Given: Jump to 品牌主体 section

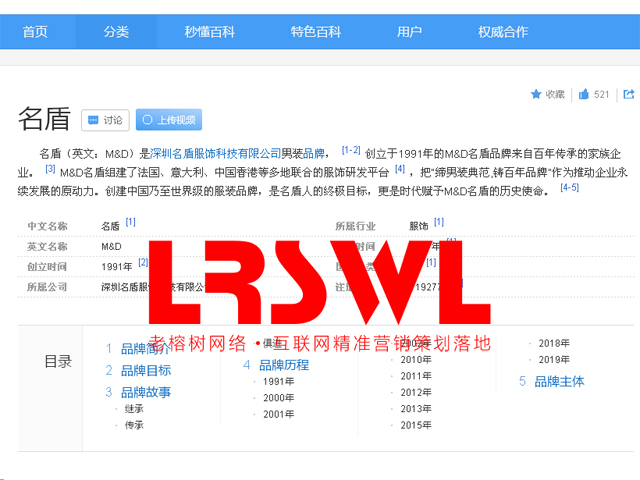Looking at the screenshot, I should pos(559,381).
